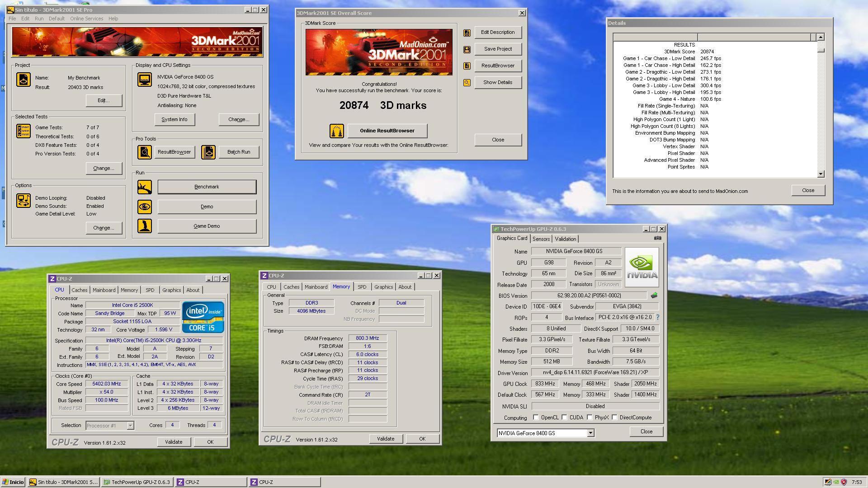Click the Show Details magnifier icon
This screenshot has width=868, height=488.
467,83
